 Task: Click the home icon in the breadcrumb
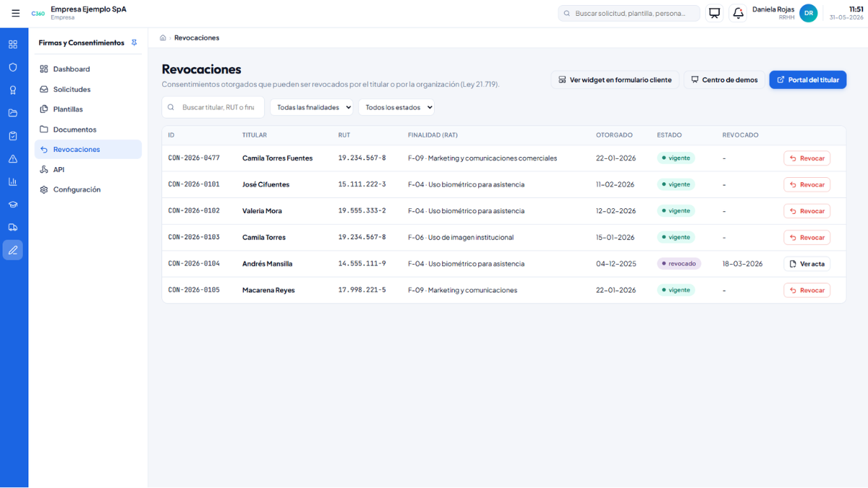163,38
